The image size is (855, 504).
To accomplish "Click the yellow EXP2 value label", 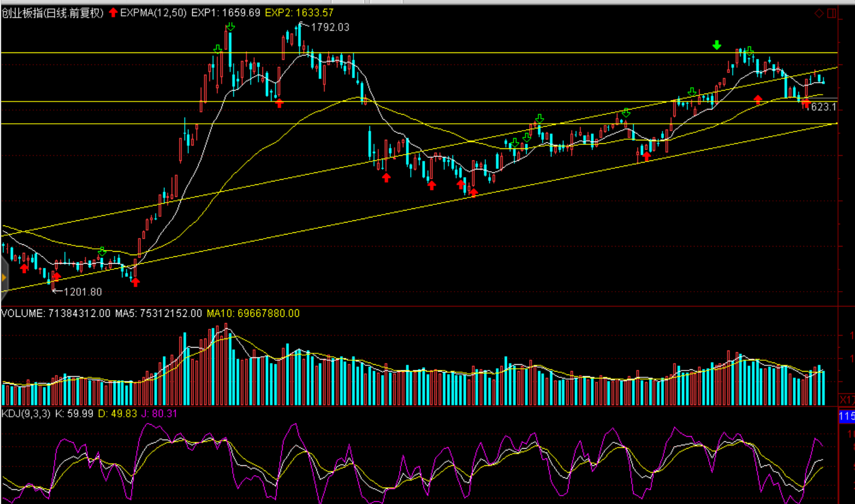I will (x=299, y=13).
